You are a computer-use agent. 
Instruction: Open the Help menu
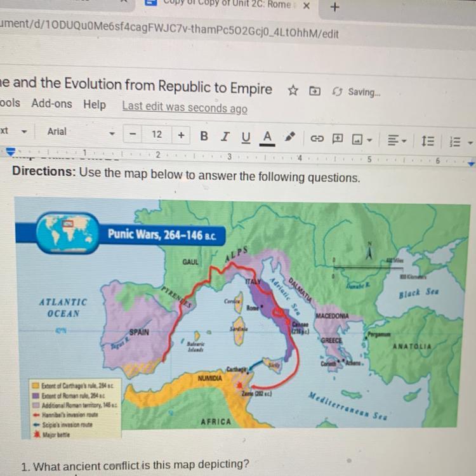pos(95,105)
